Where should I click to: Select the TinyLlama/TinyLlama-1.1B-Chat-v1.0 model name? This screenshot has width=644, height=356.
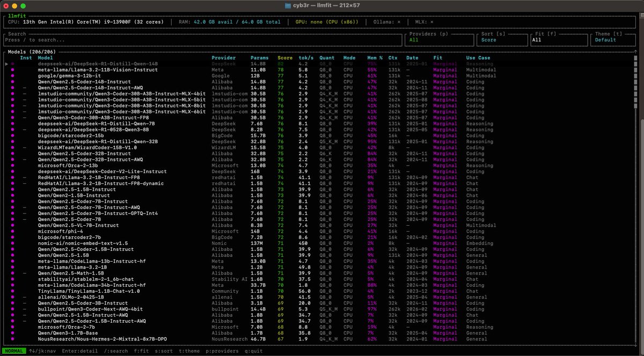click(x=90, y=291)
